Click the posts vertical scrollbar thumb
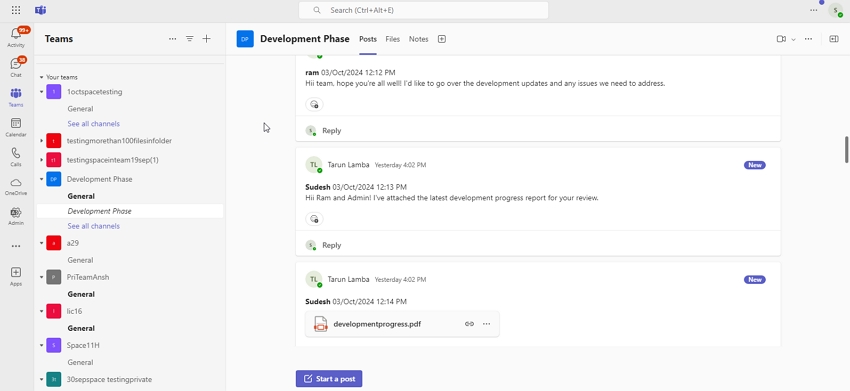The image size is (850, 391). click(x=846, y=150)
